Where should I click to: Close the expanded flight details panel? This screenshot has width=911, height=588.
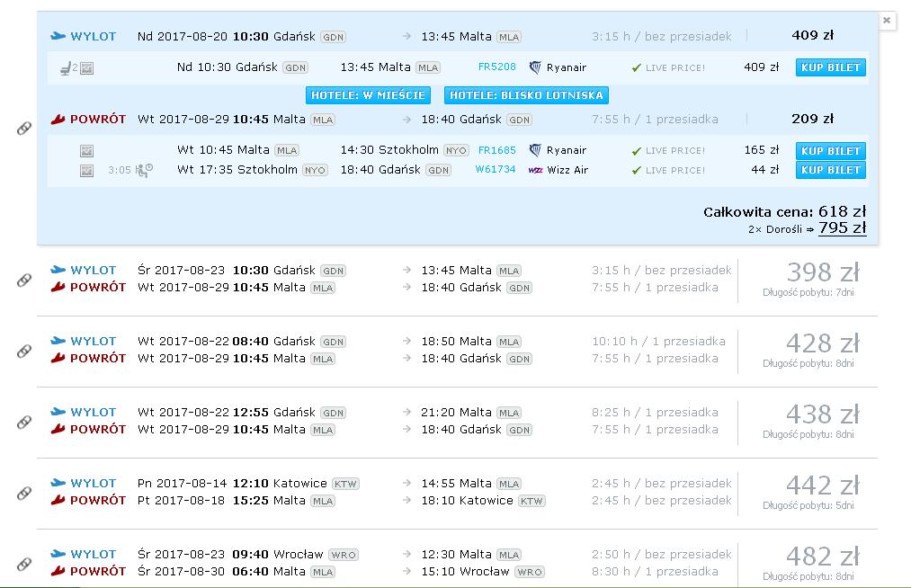[x=887, y=21]
